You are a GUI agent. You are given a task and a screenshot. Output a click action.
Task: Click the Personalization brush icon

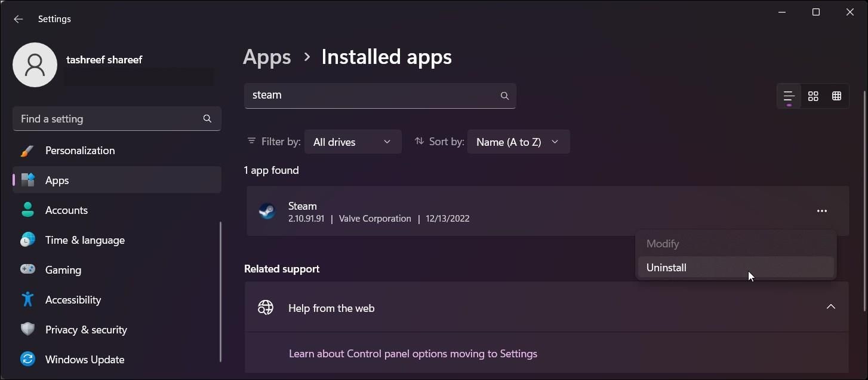(x=27, y=150)
